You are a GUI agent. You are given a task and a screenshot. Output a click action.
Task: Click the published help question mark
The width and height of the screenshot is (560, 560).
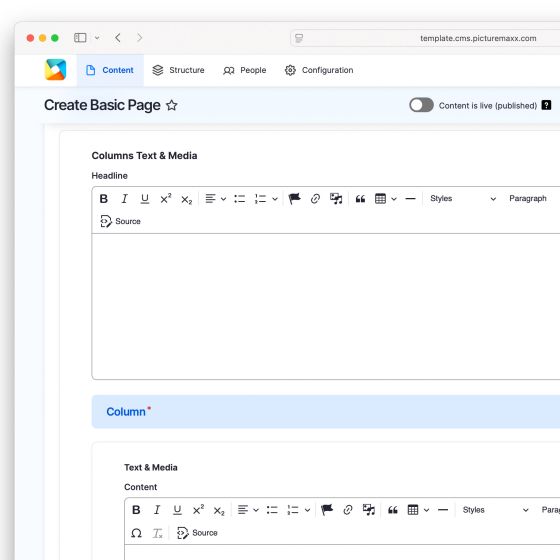546,105
